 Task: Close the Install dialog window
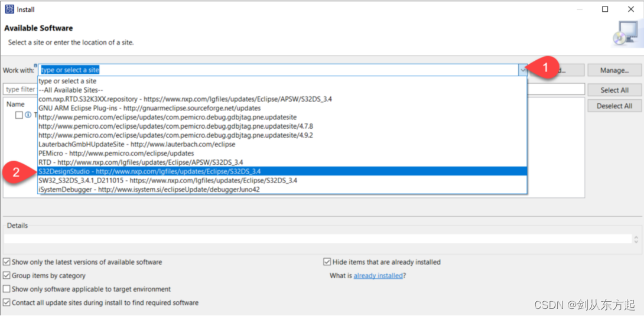point(630,9)
